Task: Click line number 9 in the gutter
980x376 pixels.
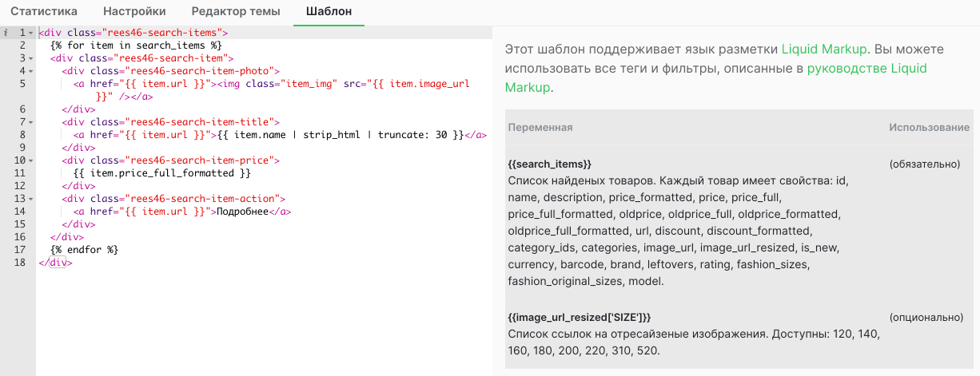Action: click(x=23, y=148)
